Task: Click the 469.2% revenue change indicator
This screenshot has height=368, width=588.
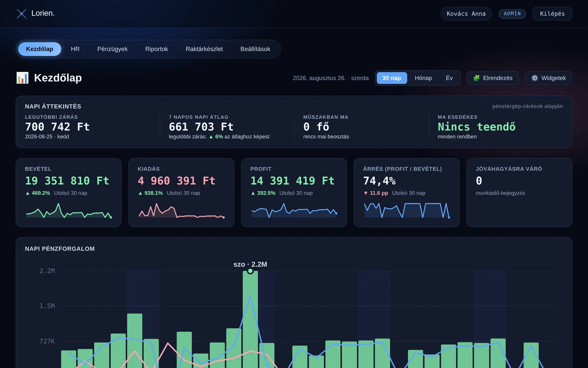Action: [x=38, y=193]
